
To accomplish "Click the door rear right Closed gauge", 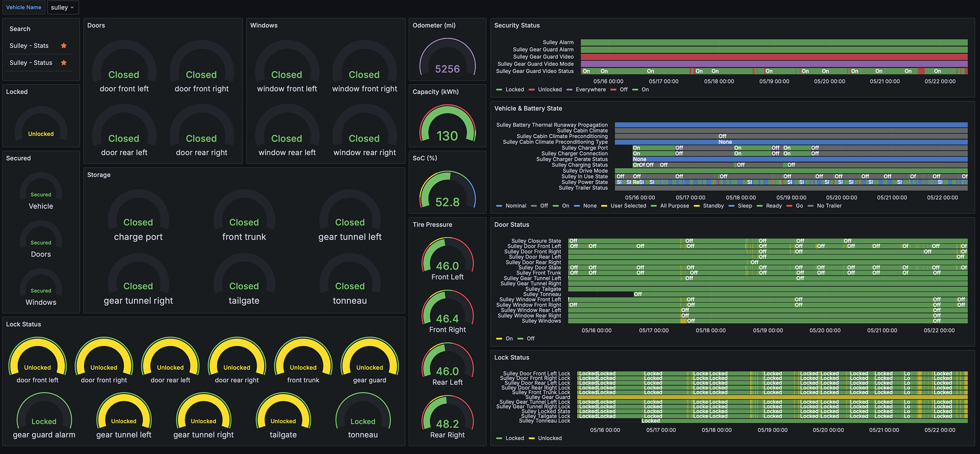I will click(x=202, y=131).
